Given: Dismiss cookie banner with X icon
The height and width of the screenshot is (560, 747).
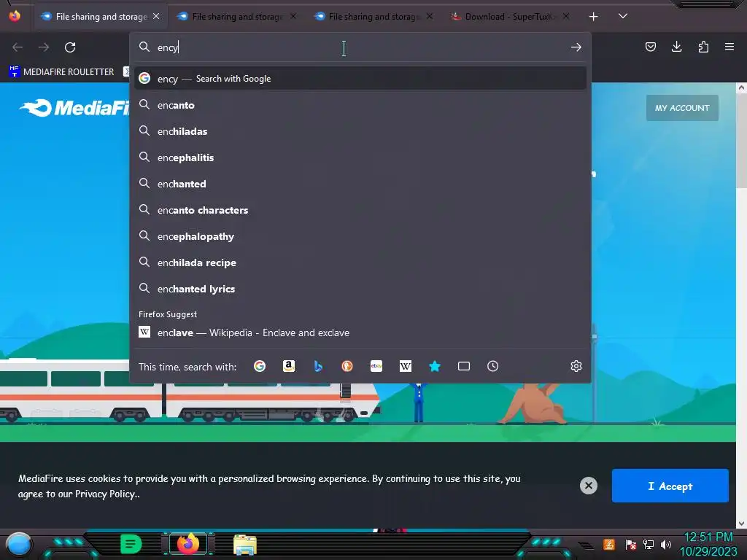Looking at the screenshot, I should pyautogui.click(x=589, y=486).
